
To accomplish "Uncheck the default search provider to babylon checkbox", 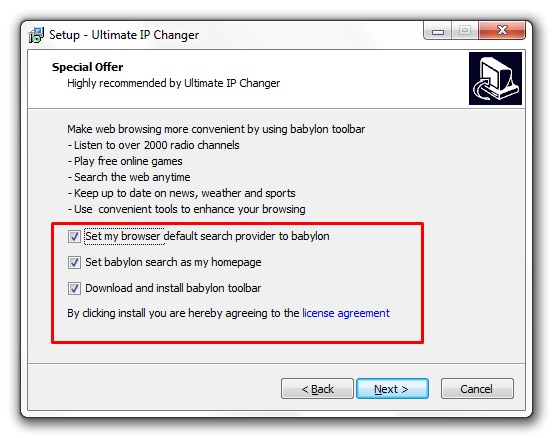I will point(74,236).
